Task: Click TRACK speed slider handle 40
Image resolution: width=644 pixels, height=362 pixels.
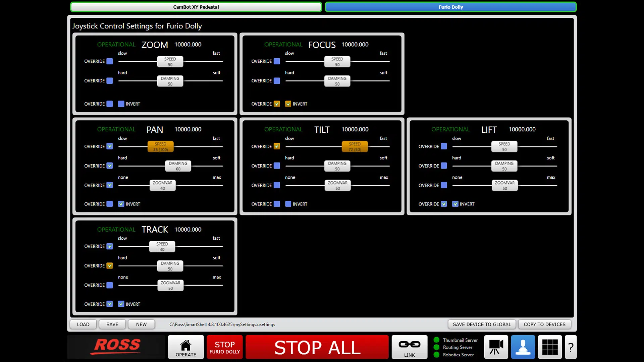Action: coord(162,247)
